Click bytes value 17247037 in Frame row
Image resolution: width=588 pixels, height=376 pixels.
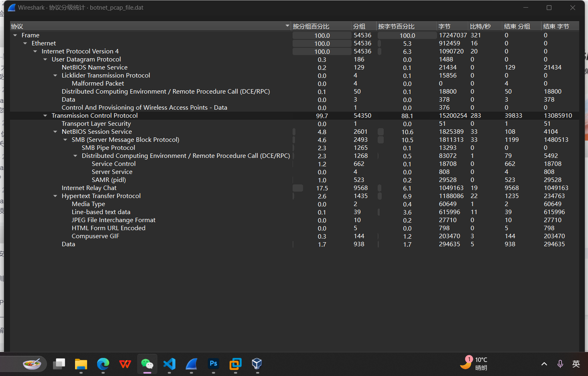click(x=453, y=35)
